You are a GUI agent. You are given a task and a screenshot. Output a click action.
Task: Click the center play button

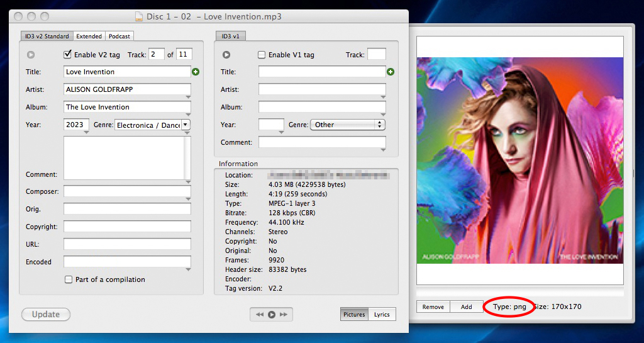click(x=272, y=315)
